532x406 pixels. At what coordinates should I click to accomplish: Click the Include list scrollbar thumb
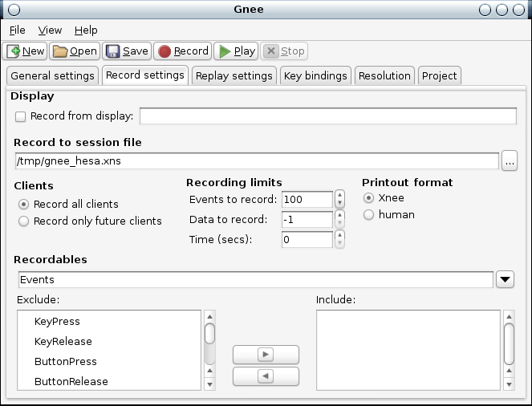pyautogui.click(x=509, y=343)
